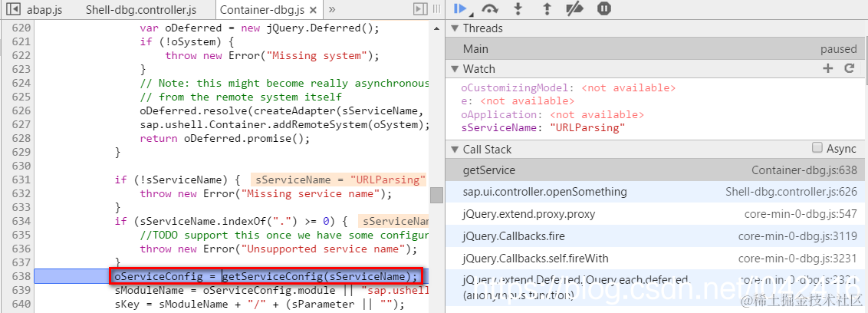Select getService call stack frame
The width and height of the screenshot is (868, 313).
tap(656, 170)
